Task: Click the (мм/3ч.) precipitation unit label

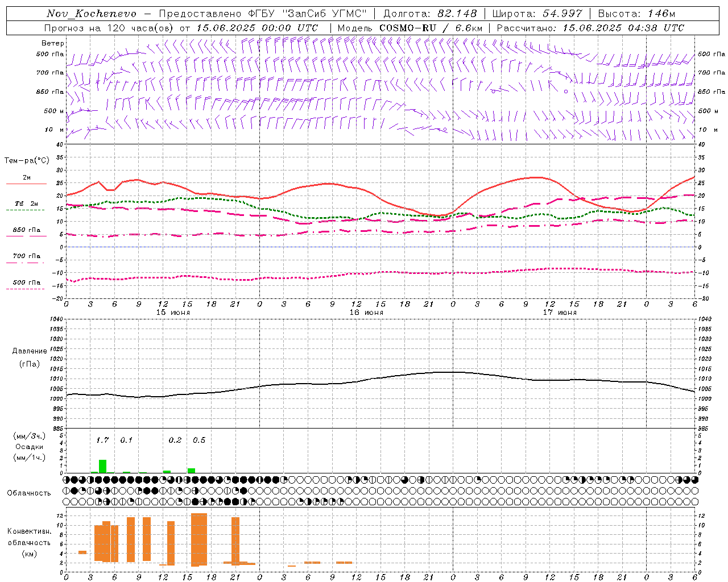Action: 30,436
